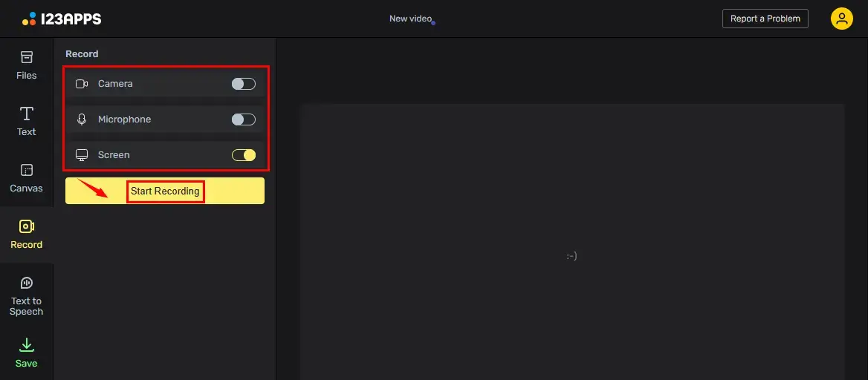Open the Text to Speech icon

pos(27,283)
